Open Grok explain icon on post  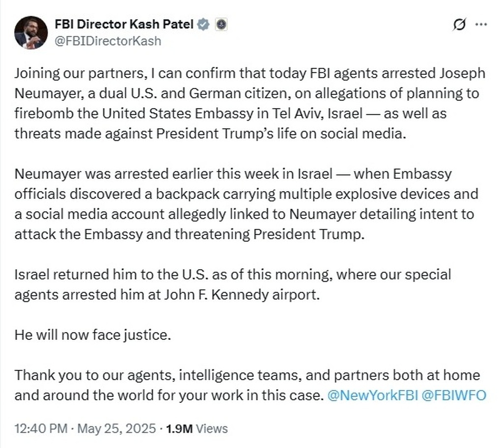(x=459, y=25)
